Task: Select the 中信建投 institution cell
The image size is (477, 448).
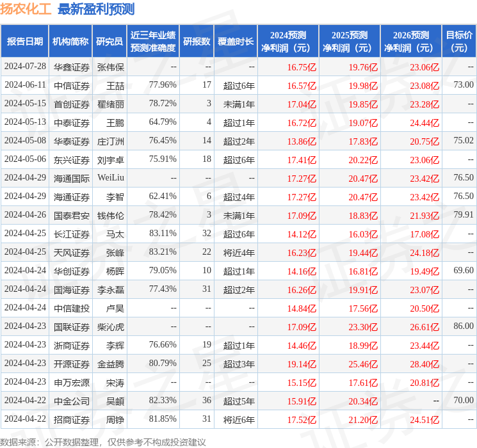Action: [x=72, y=308]
